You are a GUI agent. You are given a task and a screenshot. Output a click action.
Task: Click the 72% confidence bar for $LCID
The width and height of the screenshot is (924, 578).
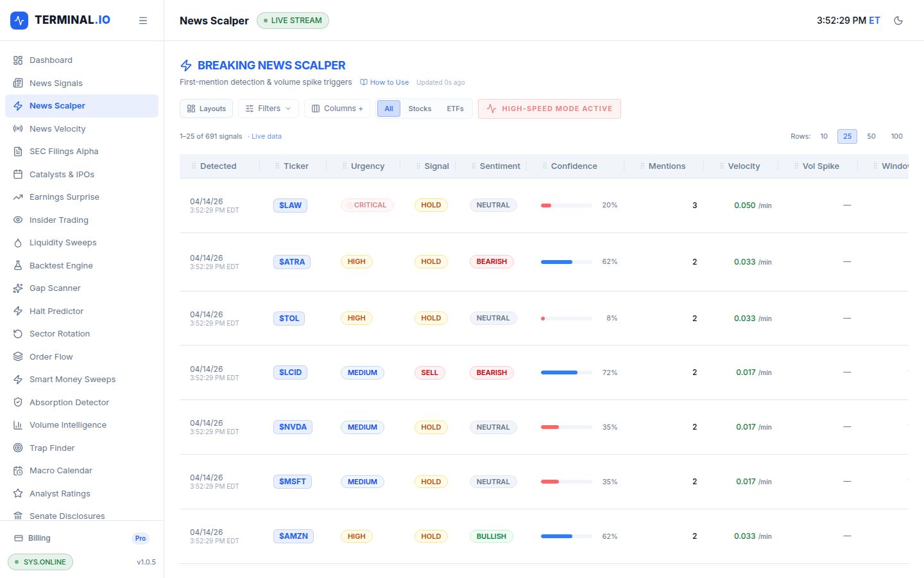(567, 372)
